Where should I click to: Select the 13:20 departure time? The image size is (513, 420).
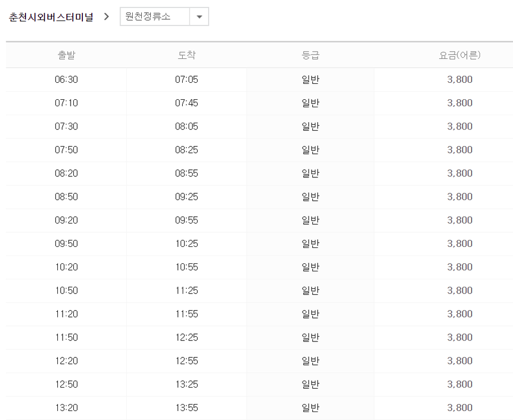pos(66,408)
